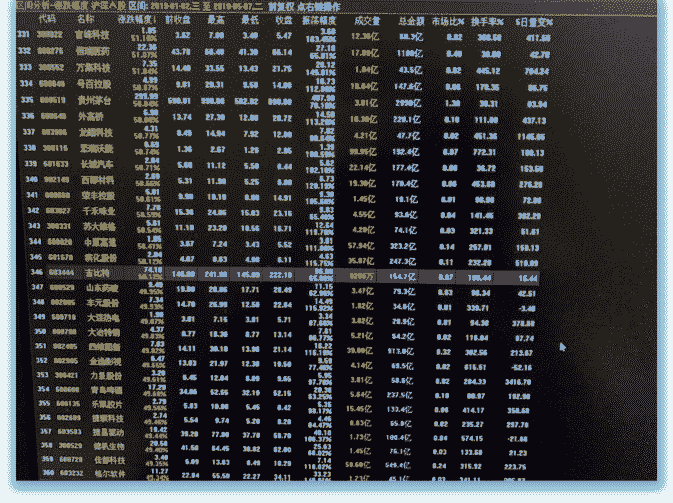Viewport: 673px width, 503px height.
Task: Click the 市场比% column header
Action: point(448,21)
